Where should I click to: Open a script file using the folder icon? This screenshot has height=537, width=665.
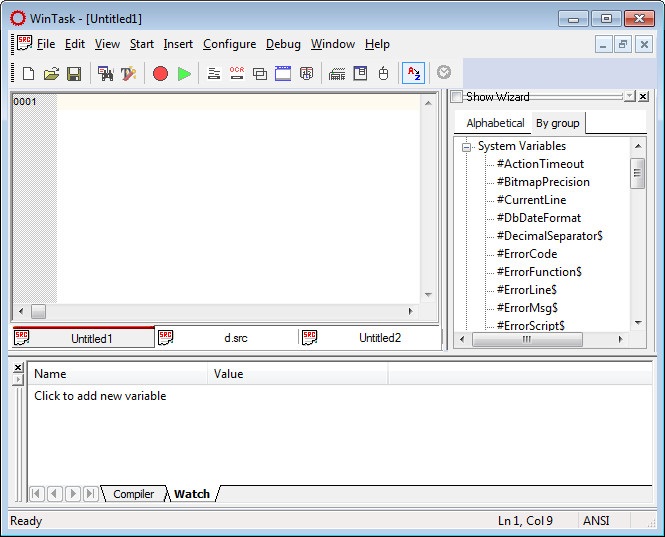[51, 74]
